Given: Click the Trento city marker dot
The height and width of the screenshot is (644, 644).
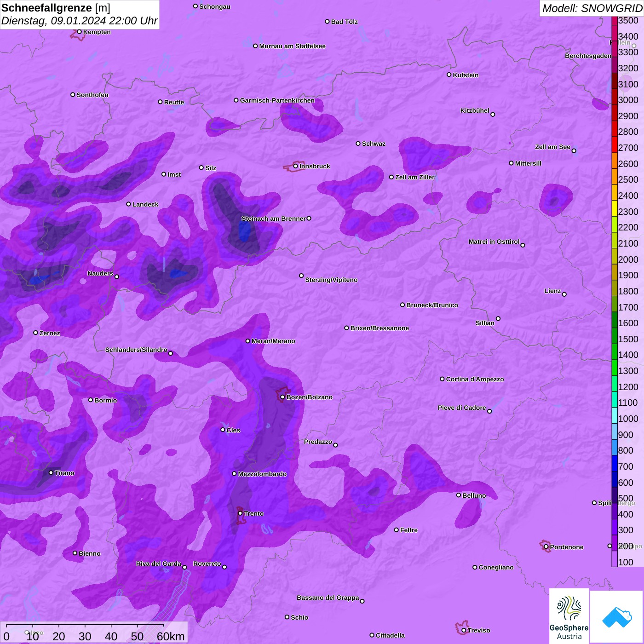Looking at the screenshot, I should (x=240, y=513).
